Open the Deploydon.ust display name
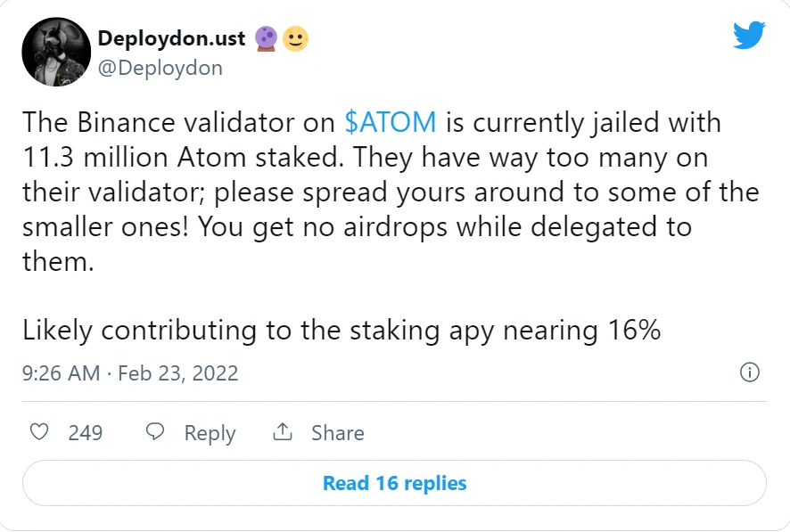This screenshot has width=790, height=532. pyautogui.click(x=171, y=38)
